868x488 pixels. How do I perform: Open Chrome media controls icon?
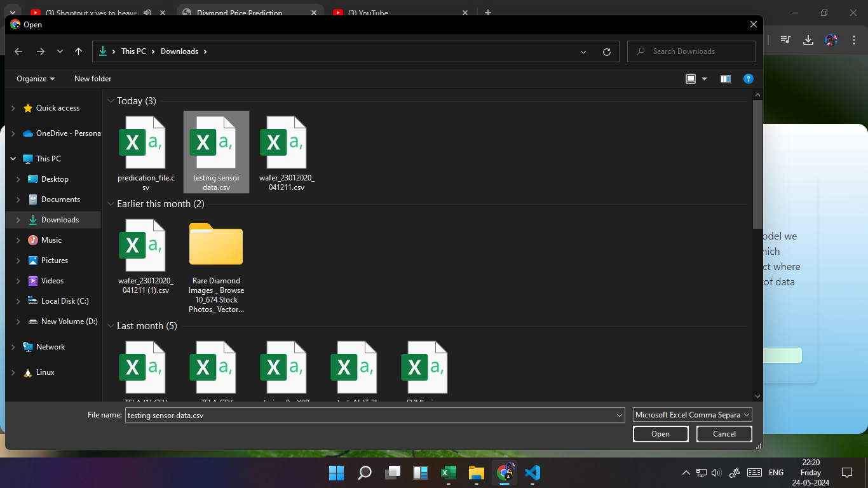pyautogui.click(x=787, y=39)
